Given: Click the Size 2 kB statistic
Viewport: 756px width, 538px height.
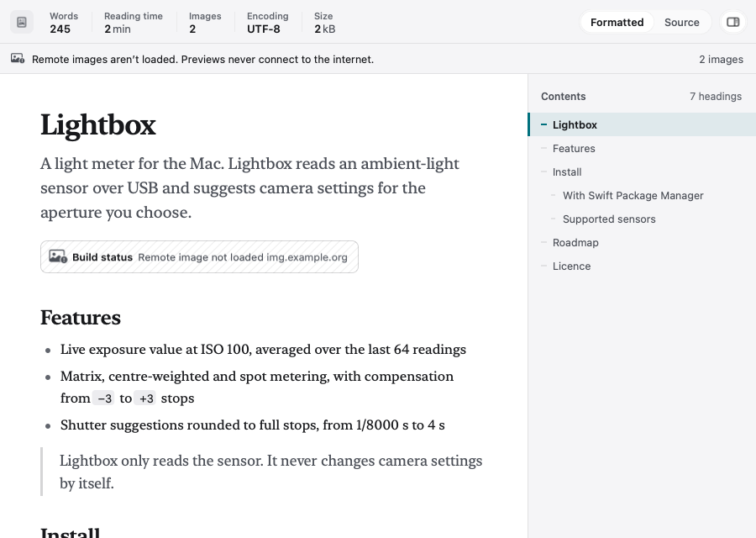Looking at the screenshot, I should [324, 22].
